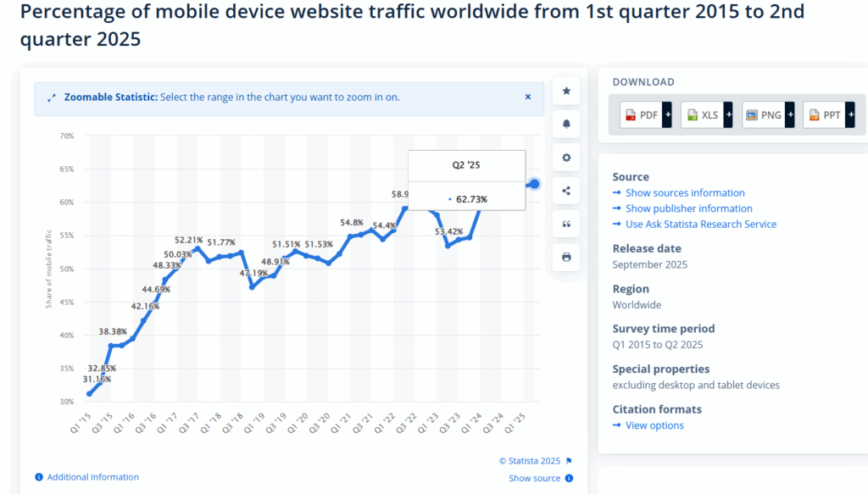
Task: Click the 31.16% data label
Action: click(x=97, y=379)
